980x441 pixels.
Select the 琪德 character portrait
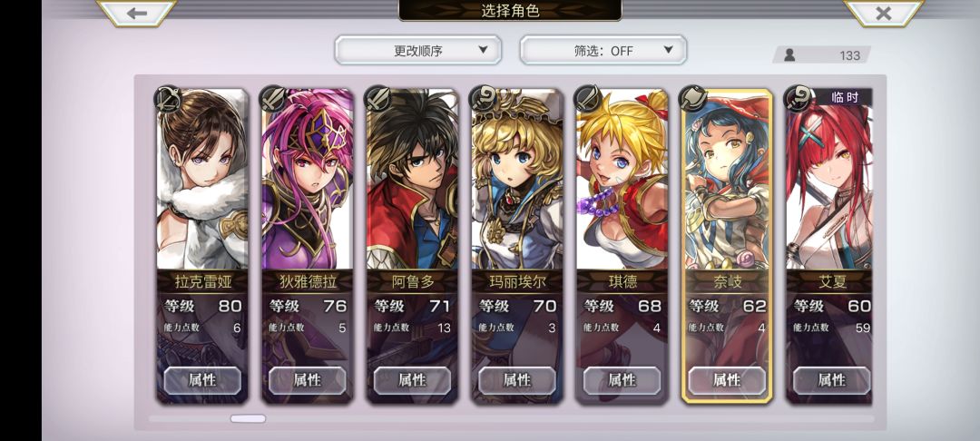[622, 180]
